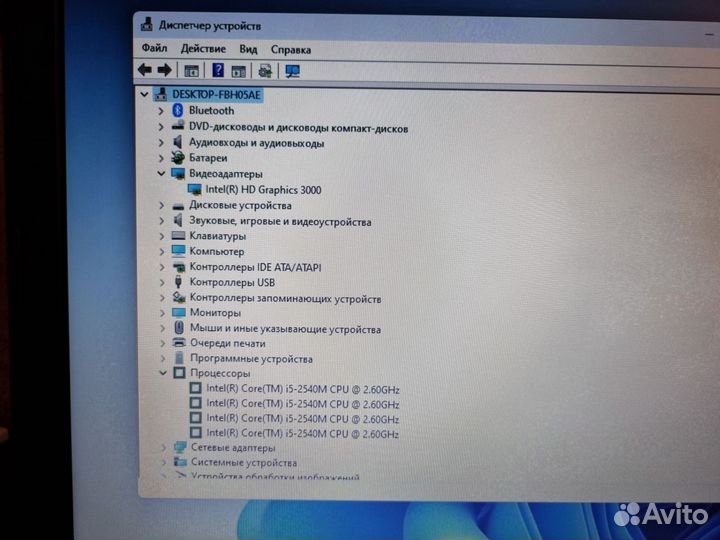Viewport: 720px width, 540px height.
Task: Select Intel(R) HD Graphics 3000 device
Action: (x=263, y=190)
